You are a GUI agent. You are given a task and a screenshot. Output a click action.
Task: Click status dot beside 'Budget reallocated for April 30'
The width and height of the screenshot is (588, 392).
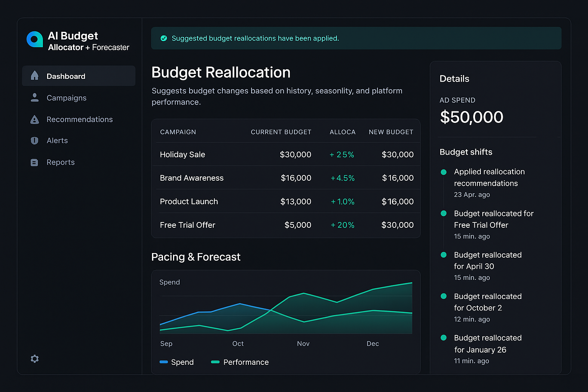click(444, 255)
